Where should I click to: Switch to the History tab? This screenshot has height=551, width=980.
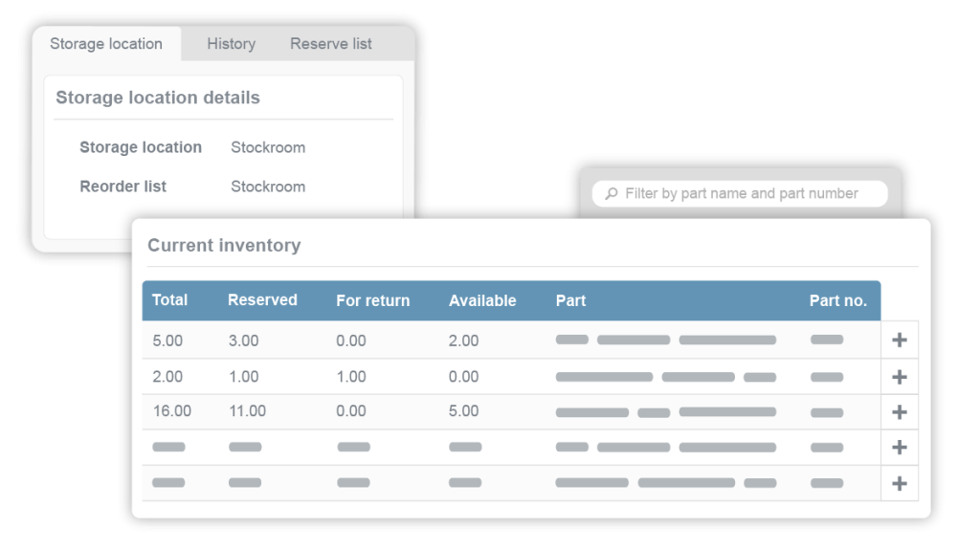[x=230, y=43]
